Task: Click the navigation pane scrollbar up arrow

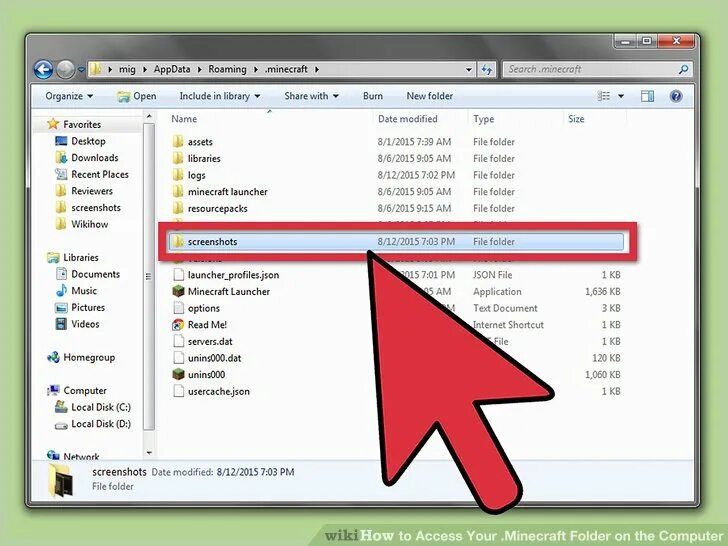Action: 149,117
